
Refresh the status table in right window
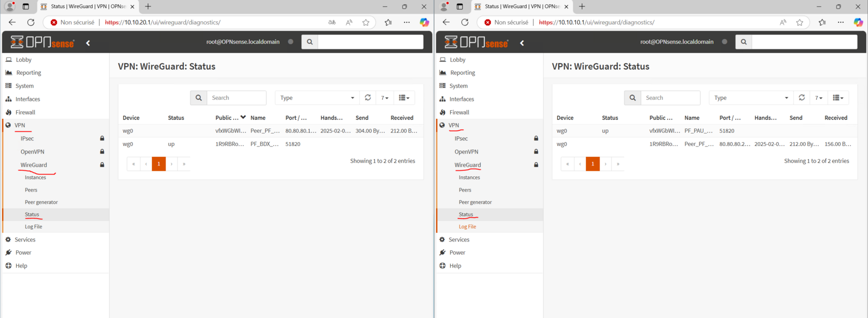pyautogui.click(x=802, y=98)
